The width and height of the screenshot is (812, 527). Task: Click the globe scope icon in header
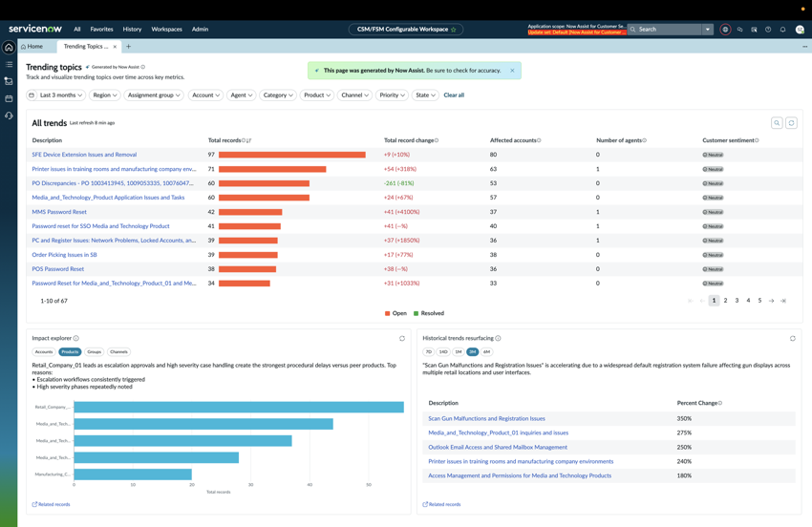click(x=725, y=30)
